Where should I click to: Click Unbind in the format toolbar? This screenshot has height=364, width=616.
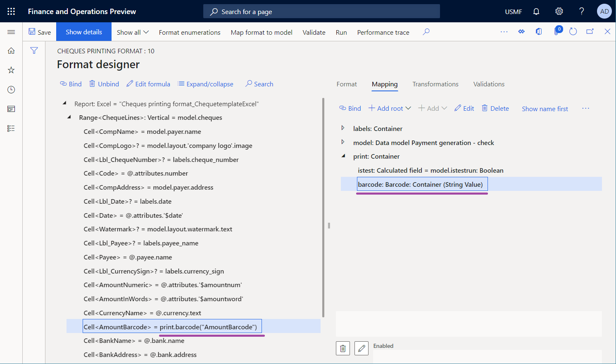(x=105, y=84)
